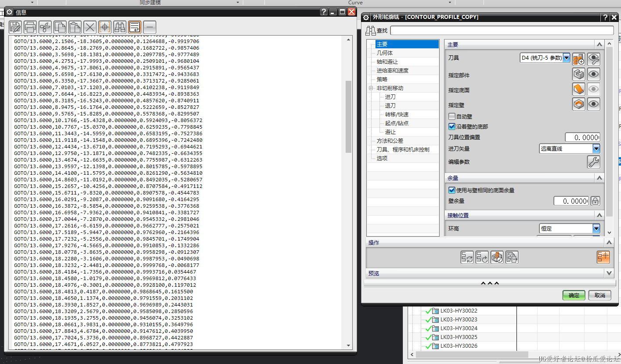Image resolution: width=621 pixels, height=364 pixels.
Task: Click the orange tool path display icon
Action: click(x=603, y=257)
